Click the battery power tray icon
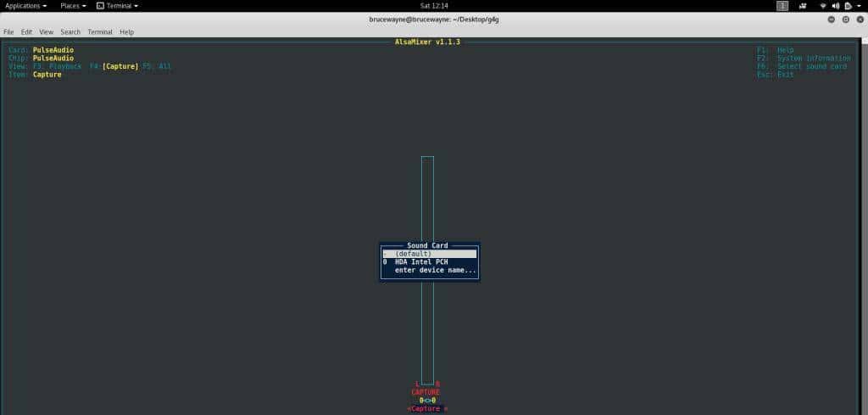The width and height of the screenshot is (868, 415). (x=848, y=6)
